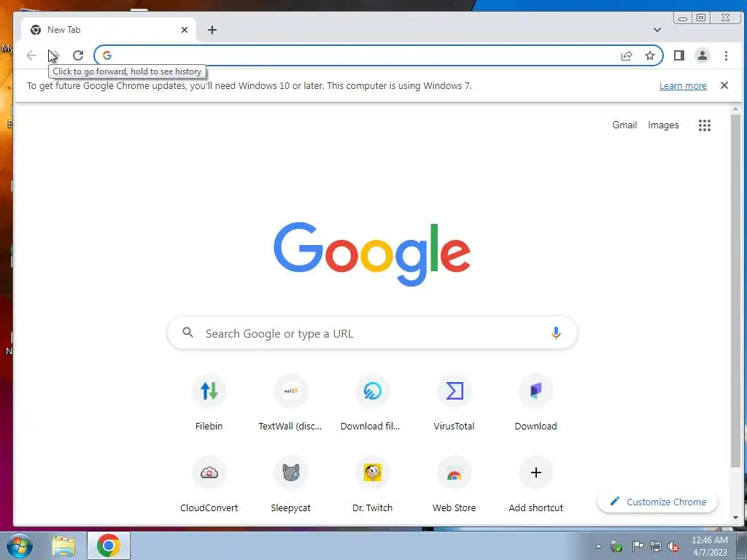Follow the Learn more link
This screenshot has width=747, height=560.
683,86
